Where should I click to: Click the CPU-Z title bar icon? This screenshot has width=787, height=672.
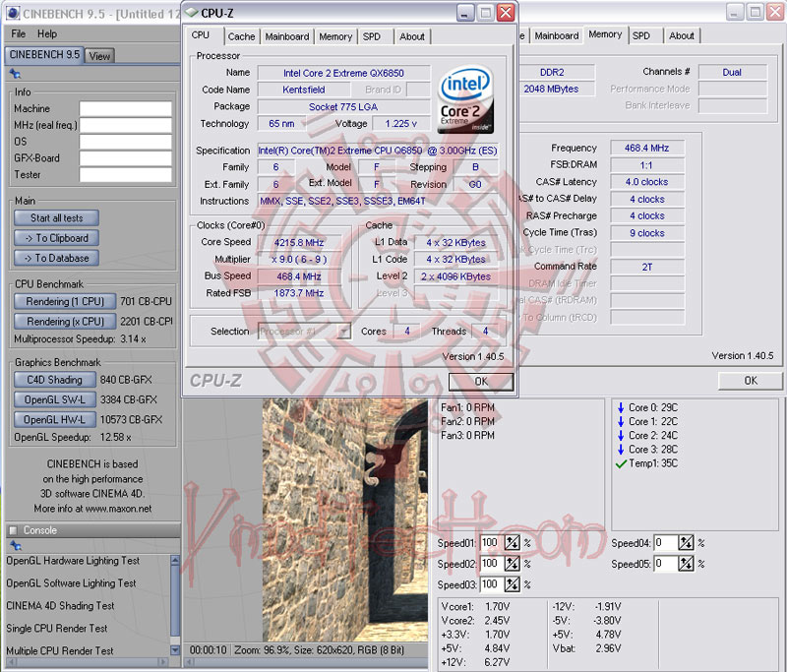coord(192,13)
